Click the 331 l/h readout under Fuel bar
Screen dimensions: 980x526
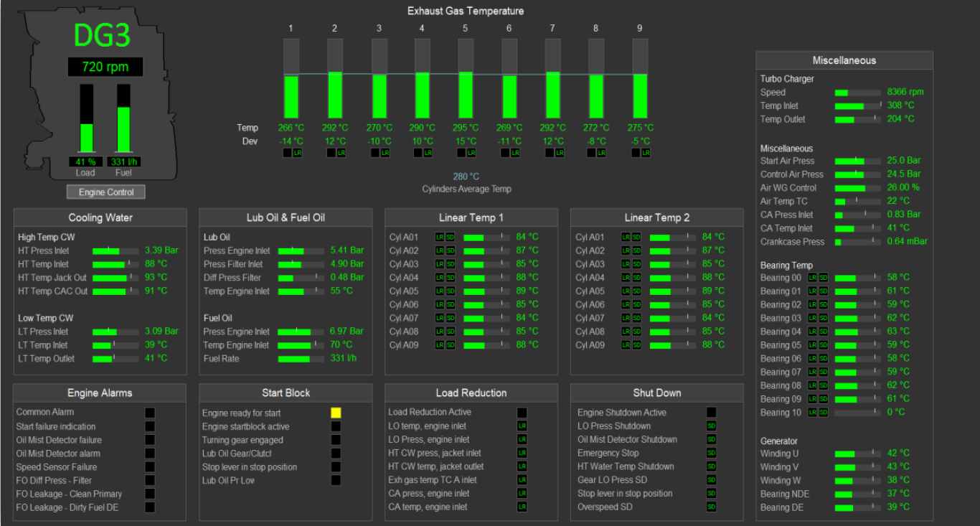click(x=124, y=162)
